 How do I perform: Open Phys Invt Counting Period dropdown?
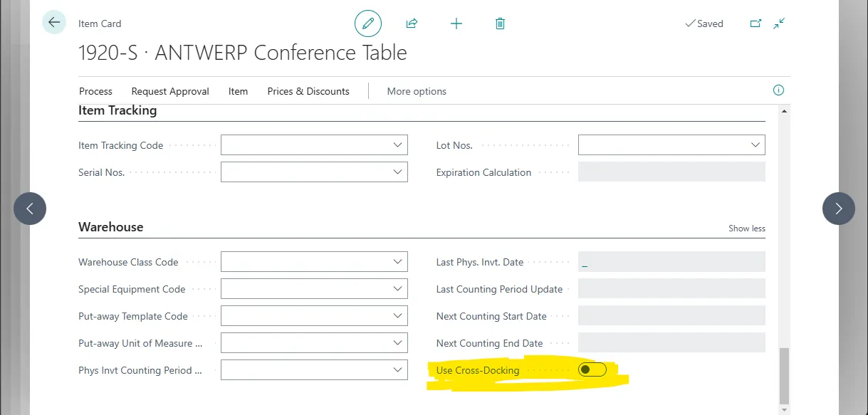tap(398, 370)
